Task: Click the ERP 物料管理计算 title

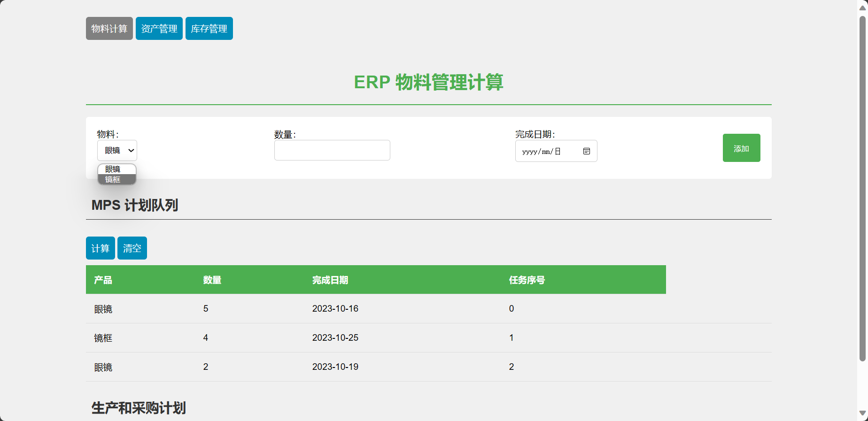Action: point(428,82)
